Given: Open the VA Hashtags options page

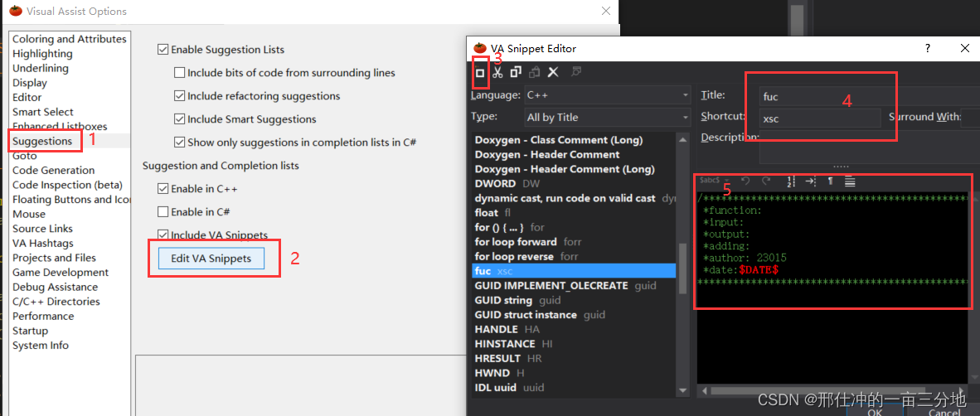Looking at the screenshot, I should (42, 243).
